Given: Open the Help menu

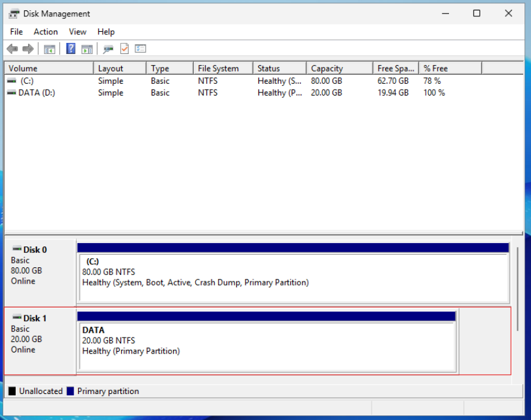Looking at the screenshot, I should (106, 32).
